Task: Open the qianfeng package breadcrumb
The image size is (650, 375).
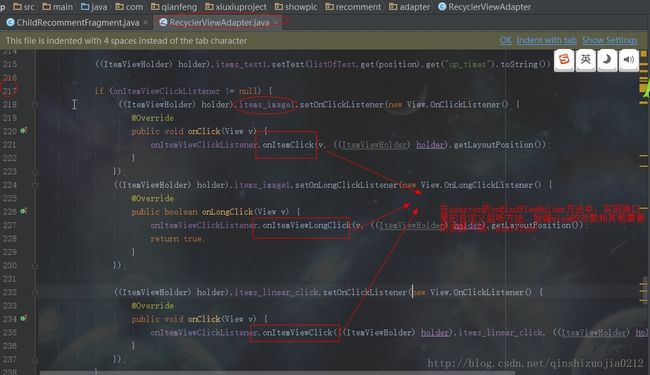Action: tap(174, 7)
